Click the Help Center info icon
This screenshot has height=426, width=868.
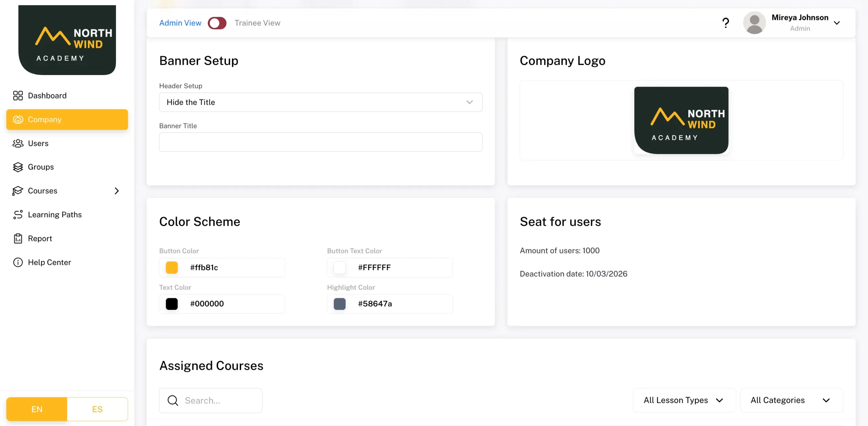point(18,262)
